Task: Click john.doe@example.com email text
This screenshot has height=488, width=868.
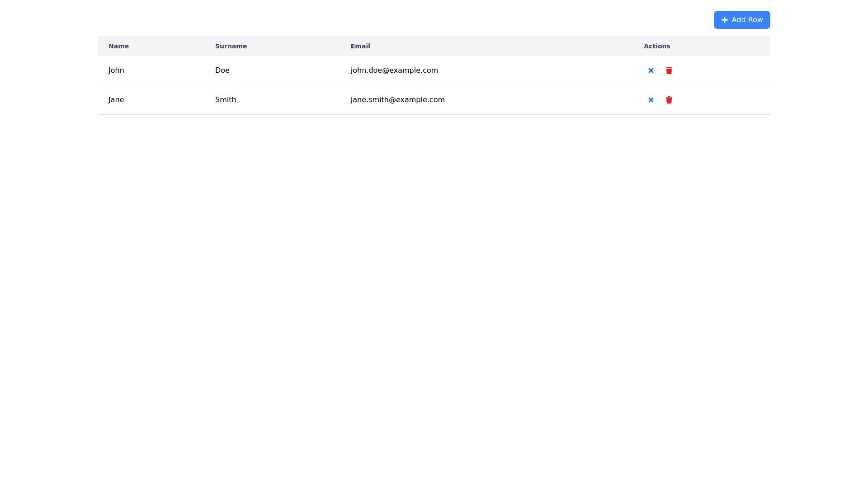Action: [394, 70]
